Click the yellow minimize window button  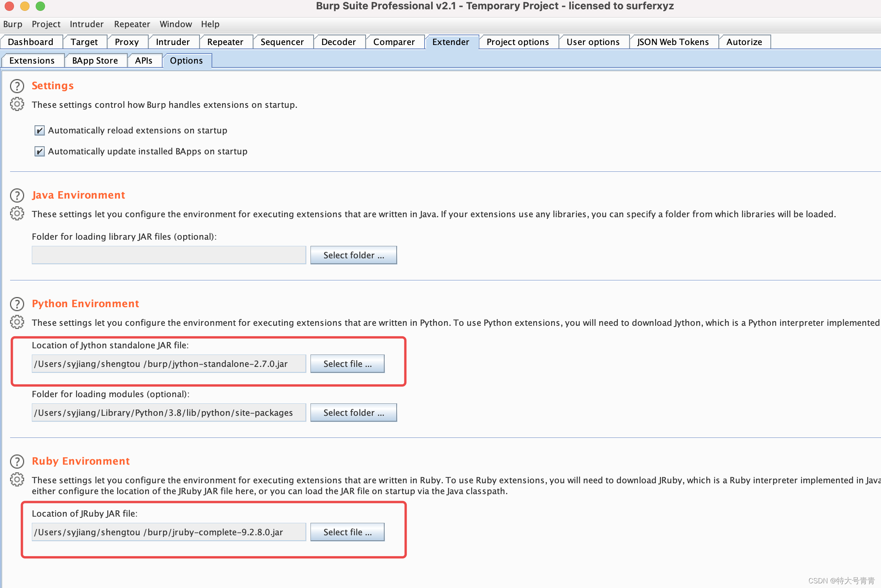tap(25, 6)
